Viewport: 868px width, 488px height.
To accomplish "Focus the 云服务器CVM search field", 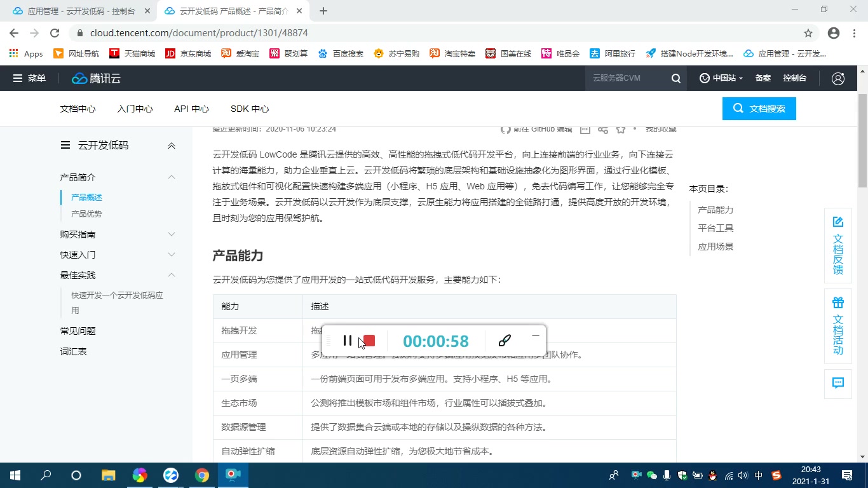I will click(x=626, y=78).
